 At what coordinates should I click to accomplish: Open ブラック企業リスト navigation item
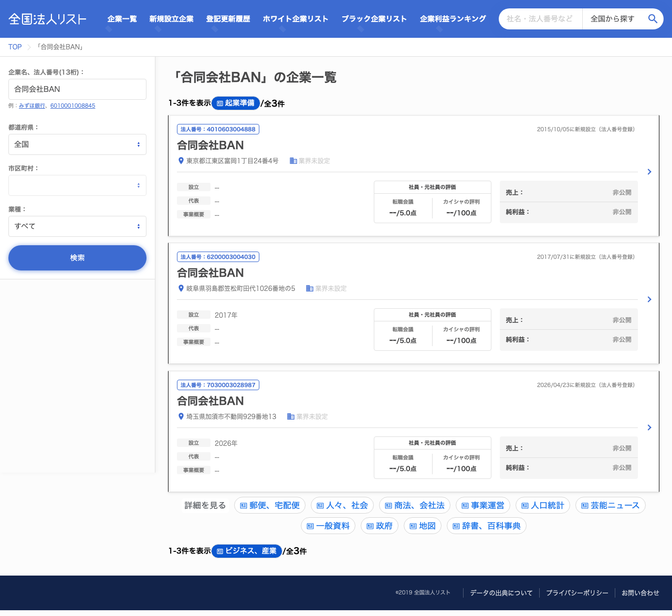tap(374, 19)
